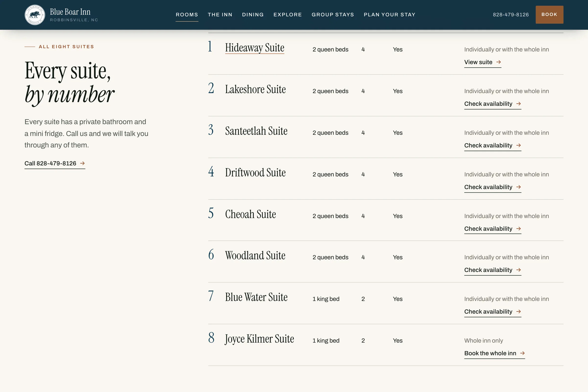Viewport: 588px width, 392px height.
Task: Click arrow icon in Blue Water Suite row
Action: pos(518,311)
